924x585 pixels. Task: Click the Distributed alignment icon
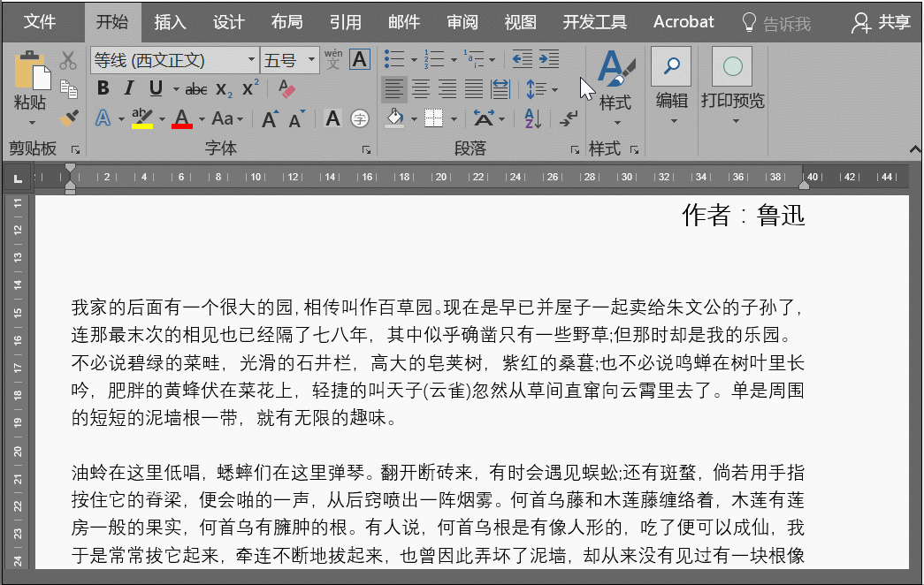[x=500, y=89]
